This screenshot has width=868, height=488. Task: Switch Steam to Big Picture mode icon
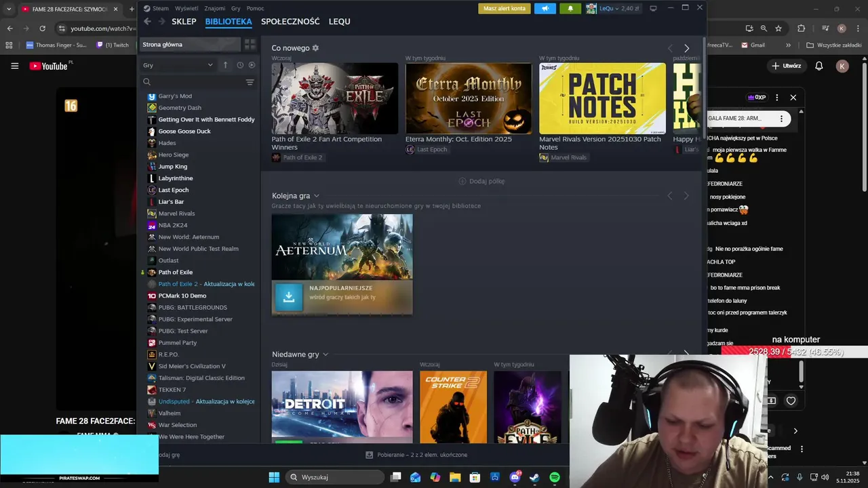tap(653, 8)
